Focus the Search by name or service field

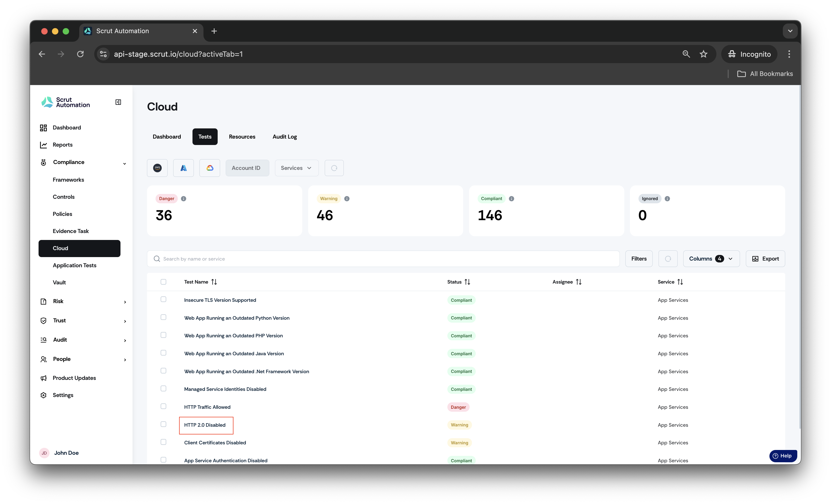(x=383, y=259)
